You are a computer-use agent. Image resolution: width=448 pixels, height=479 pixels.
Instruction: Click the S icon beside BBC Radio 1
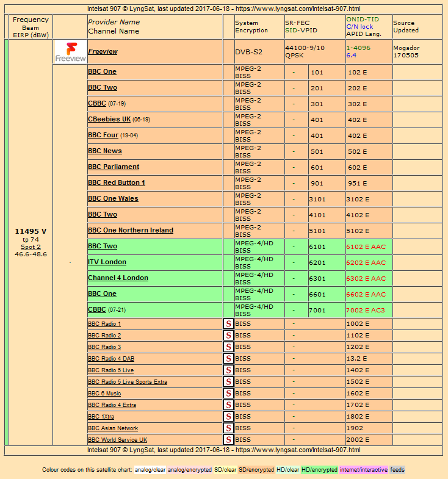click(228, 324)
